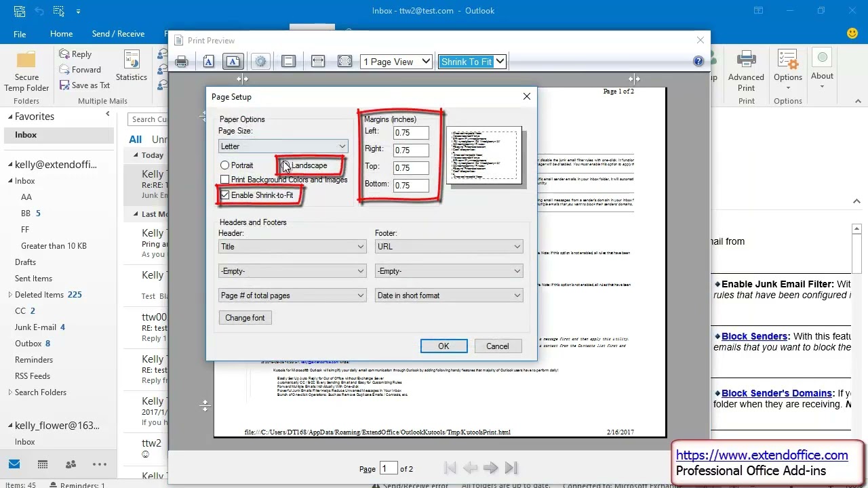Viewport: 868px width, 488px height.
Task: Collapse the Favorites folder group
Action: coord(10,117)
